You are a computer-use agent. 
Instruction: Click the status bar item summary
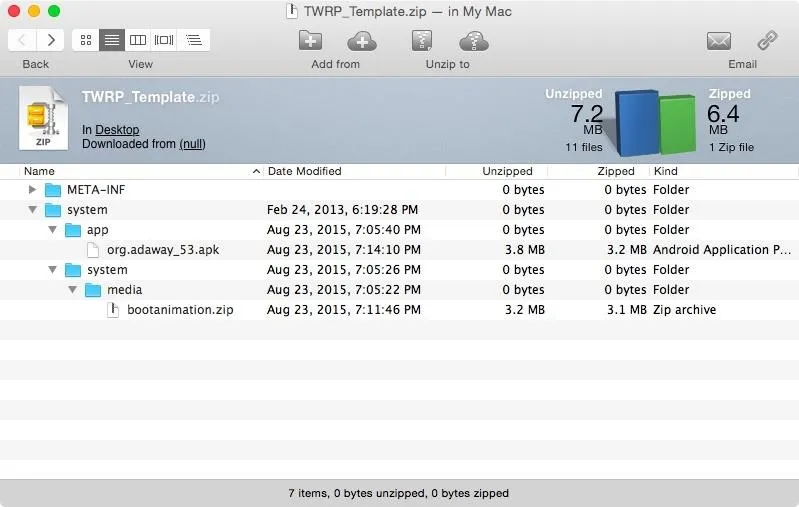[x=398, y=493]
